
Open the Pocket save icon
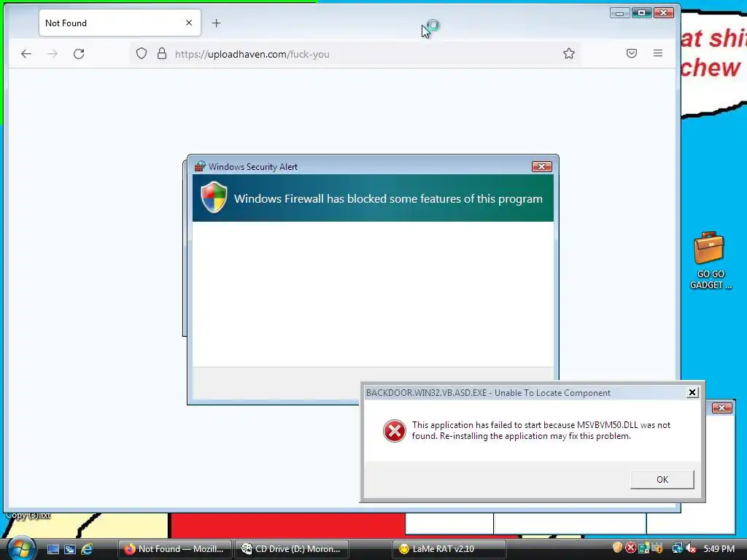tap(632, 53)
